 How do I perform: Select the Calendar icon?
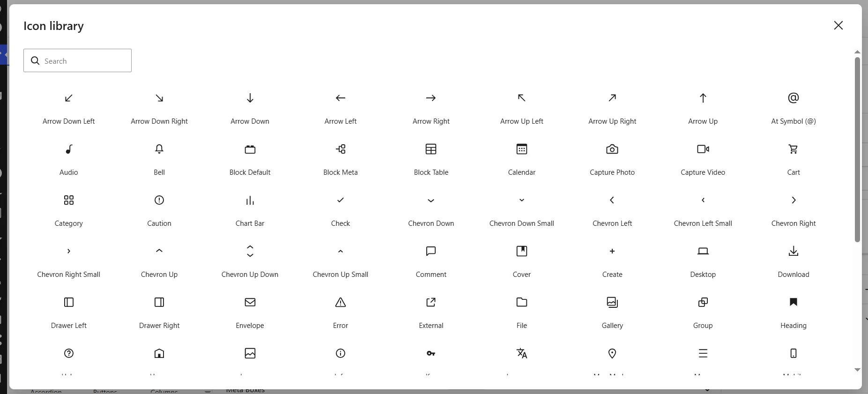[522, 149]
